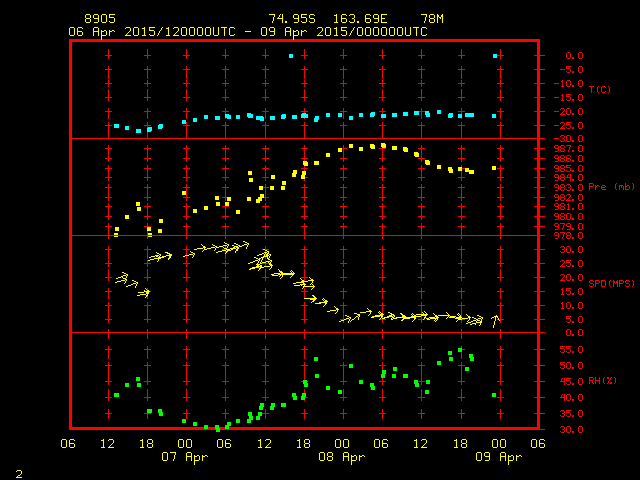The height and width of the screenshot is (480, 640).
Task: Select the last yellow pressure point near 09 Apr
Action: (494, 168)
